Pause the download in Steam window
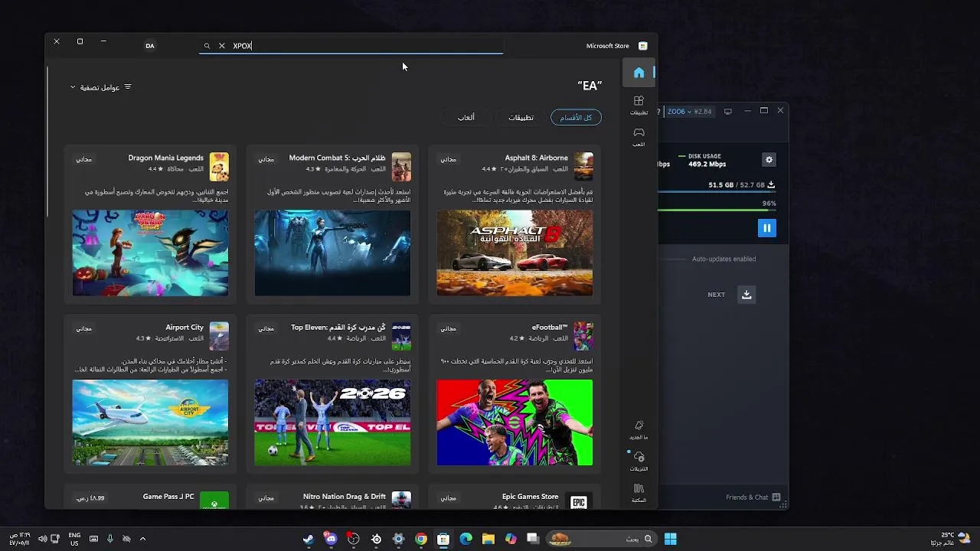This screenshot has width=980, height=551. (x=766, y=228)
